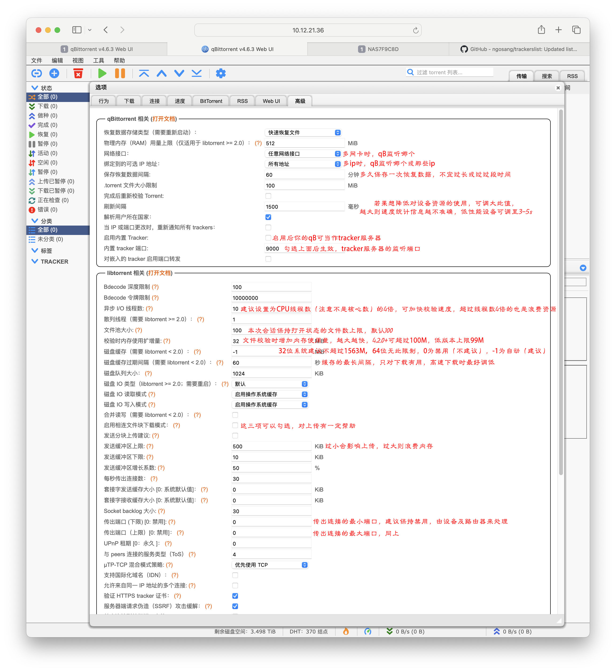Click the RSS button beside 搜索
This screenshot has width=616, height=672.
tap(572, 76)
